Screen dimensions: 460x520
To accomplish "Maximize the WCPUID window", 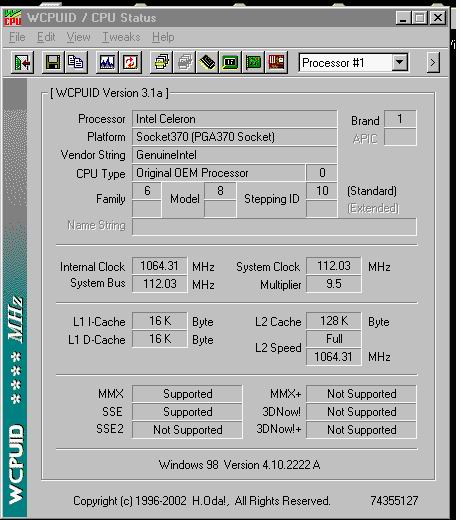I will (x=420, y=18).
